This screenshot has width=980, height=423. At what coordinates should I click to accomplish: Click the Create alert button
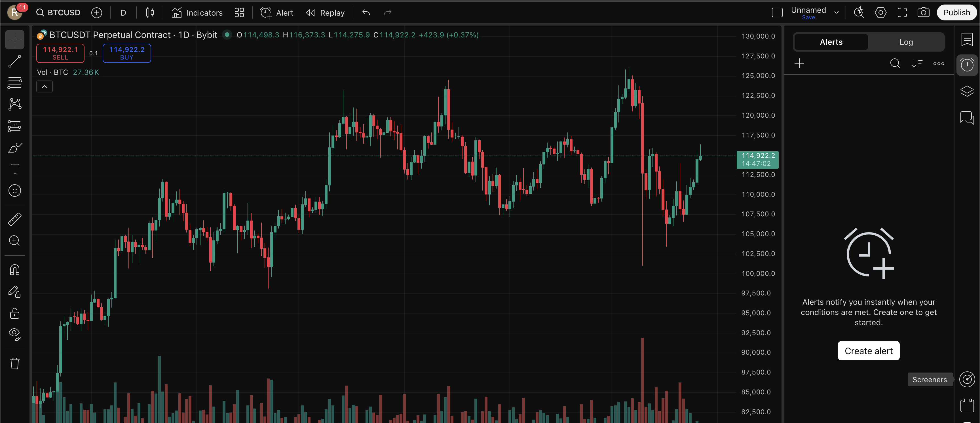click(868, 351)
